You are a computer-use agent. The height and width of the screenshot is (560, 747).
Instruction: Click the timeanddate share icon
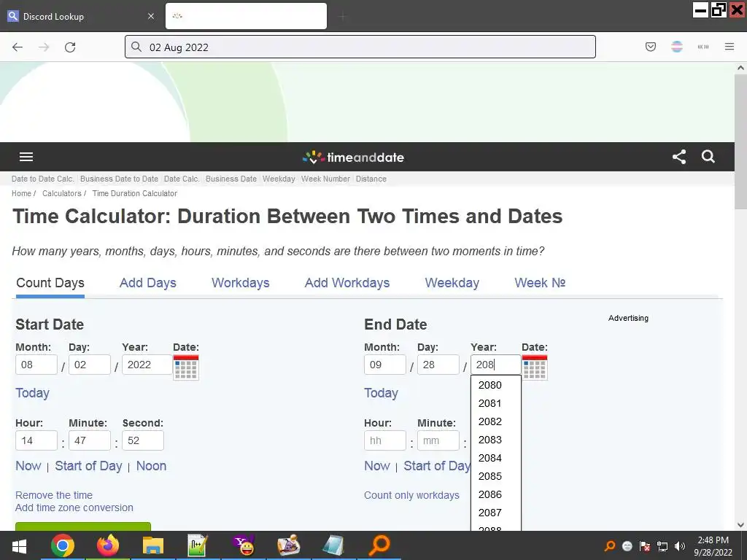point(679,157)
